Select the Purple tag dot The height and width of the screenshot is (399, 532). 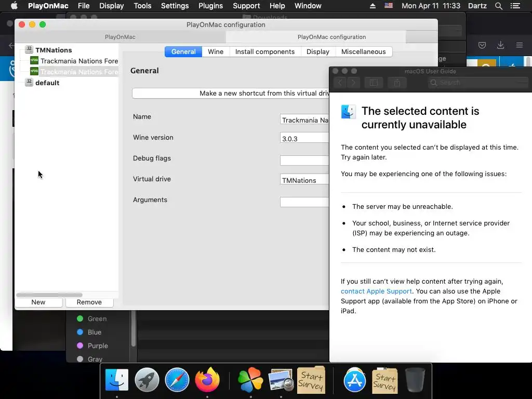[80, 345]
